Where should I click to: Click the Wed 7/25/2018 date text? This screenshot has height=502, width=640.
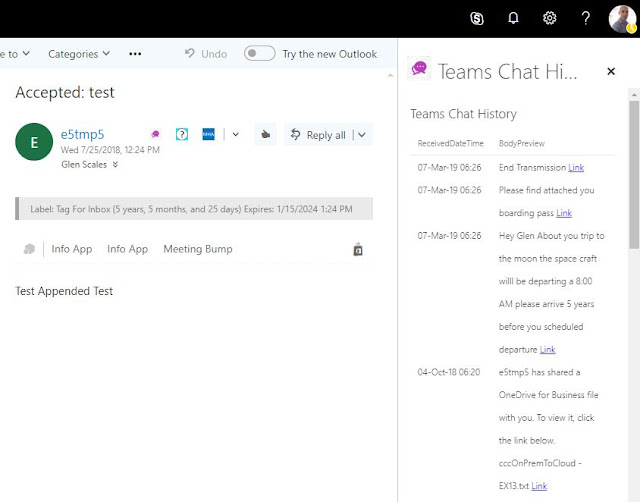point(110,150)
